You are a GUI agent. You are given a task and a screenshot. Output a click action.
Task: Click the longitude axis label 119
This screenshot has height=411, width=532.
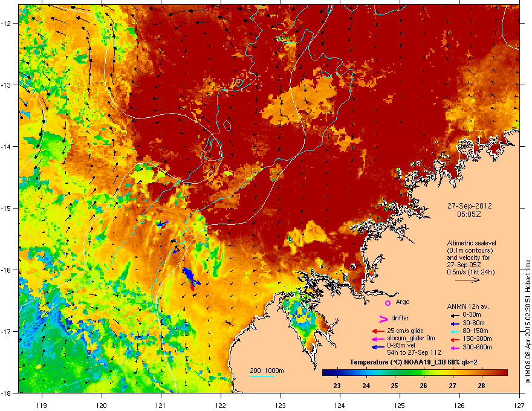(x=42, y=405)
